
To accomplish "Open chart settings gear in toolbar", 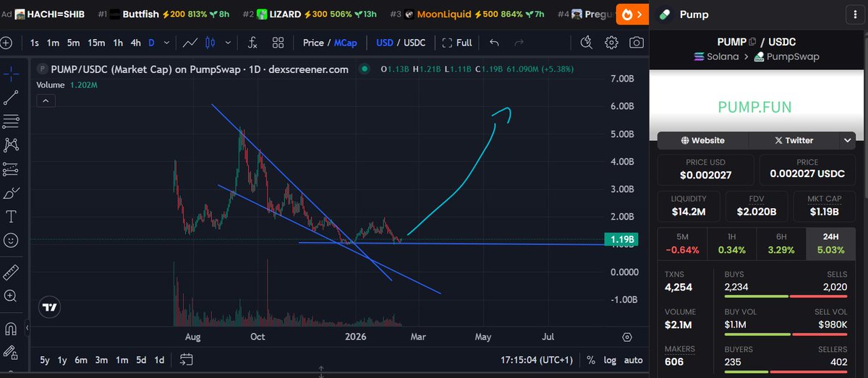I will click(612, 43).
